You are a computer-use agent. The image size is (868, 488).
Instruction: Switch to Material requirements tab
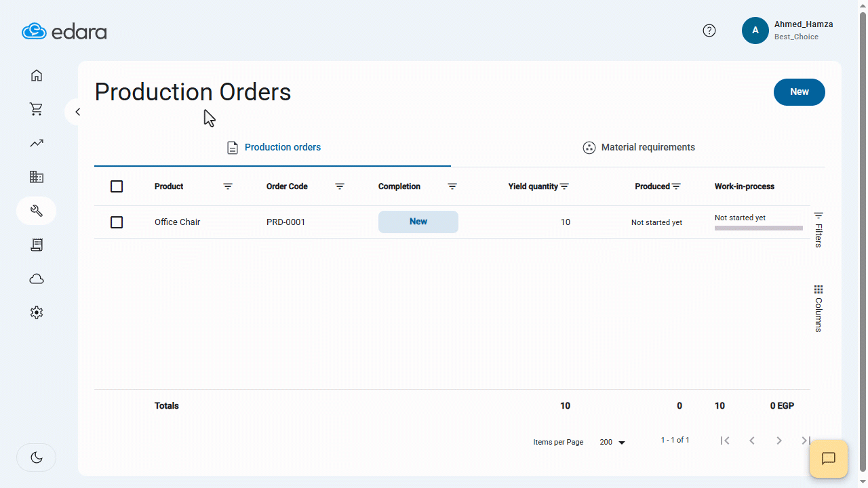(x=638, y=147)
